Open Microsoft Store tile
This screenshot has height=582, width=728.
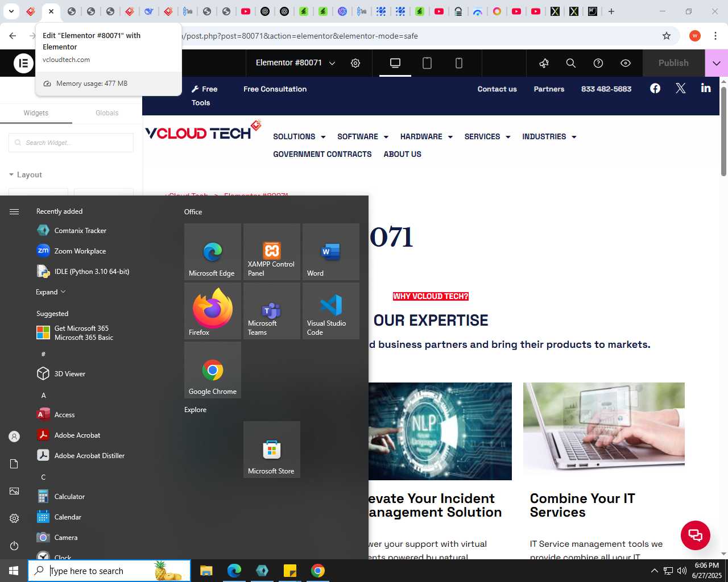272,449
